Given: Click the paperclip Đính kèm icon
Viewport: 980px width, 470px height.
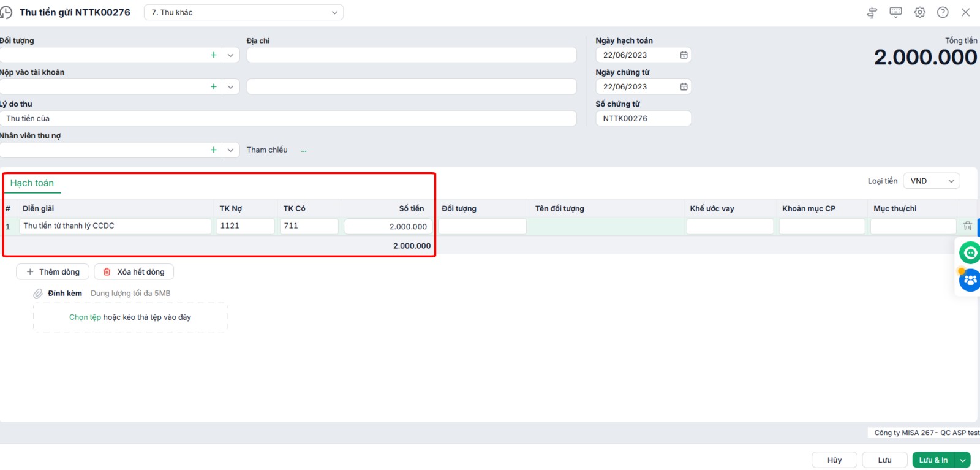Looking at the screenshot, I should coord(38,294).
